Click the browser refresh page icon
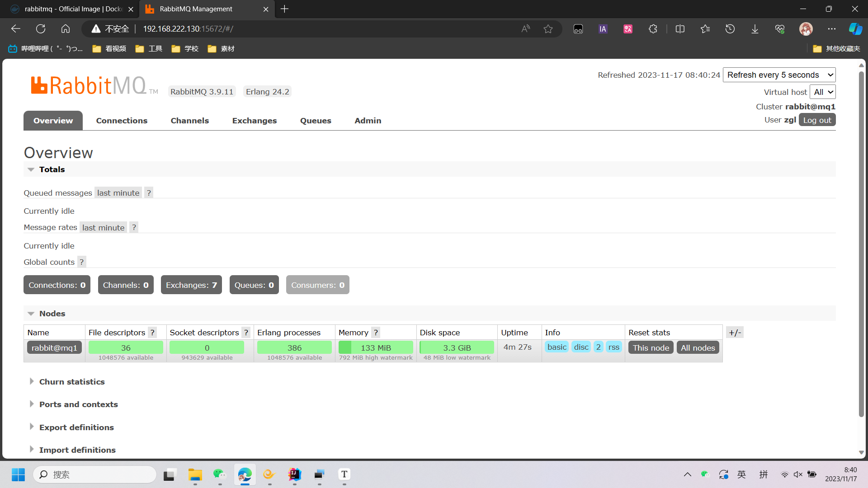 pyautogui.click(x=41, y=29)
